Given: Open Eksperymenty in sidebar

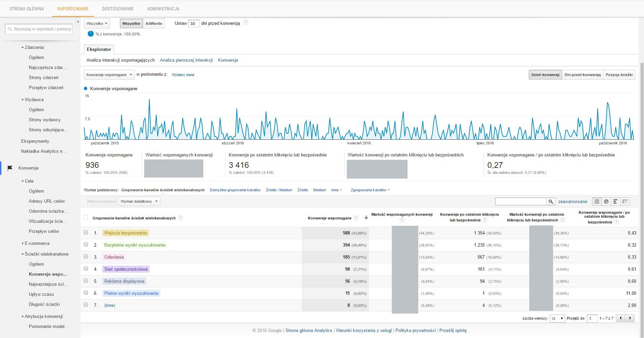Looking at the screenshot, I should pyautogui.click(x=35, y=141).
